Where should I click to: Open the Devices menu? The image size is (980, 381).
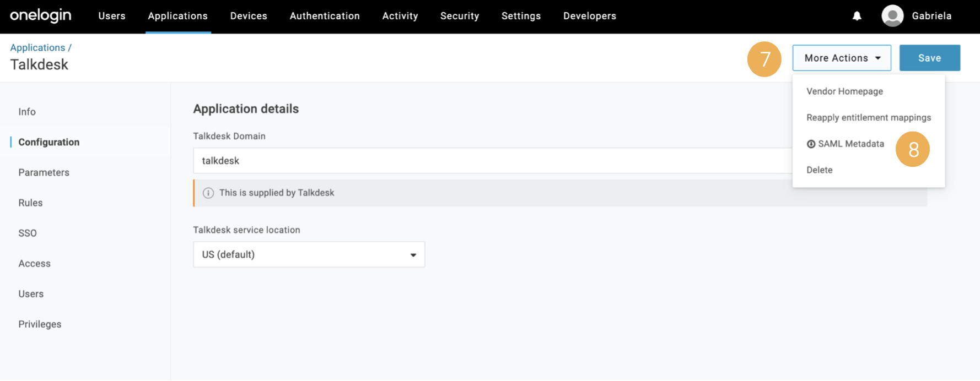[249, 16]
